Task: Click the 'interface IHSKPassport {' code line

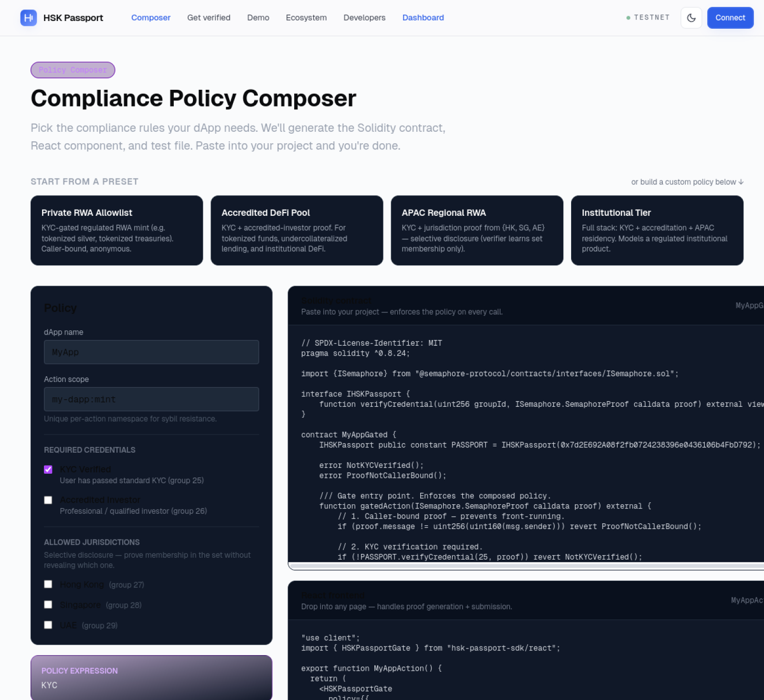Action: [355, 394]
